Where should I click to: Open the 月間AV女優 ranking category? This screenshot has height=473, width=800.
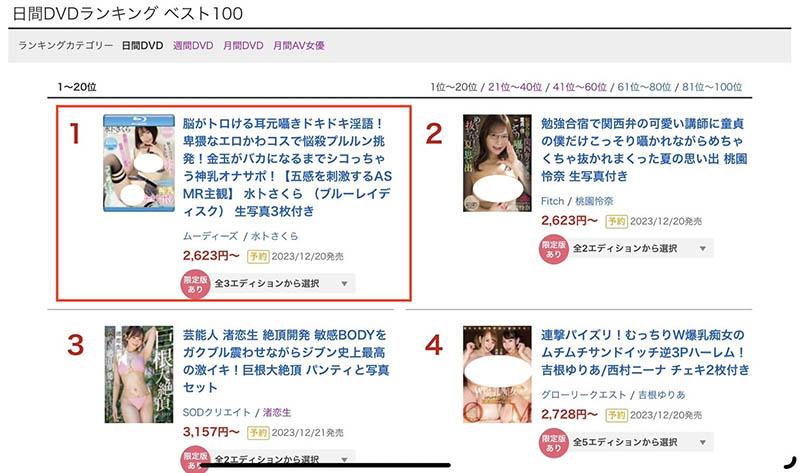tap(298, 45)
